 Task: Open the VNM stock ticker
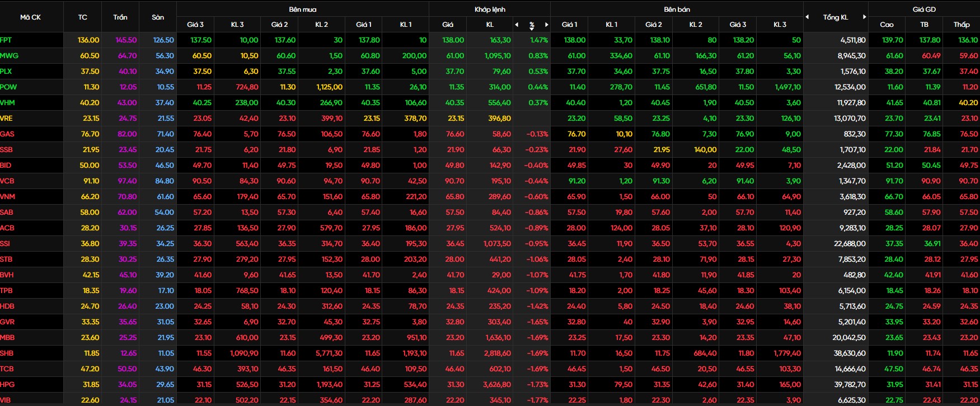point(8,197)
